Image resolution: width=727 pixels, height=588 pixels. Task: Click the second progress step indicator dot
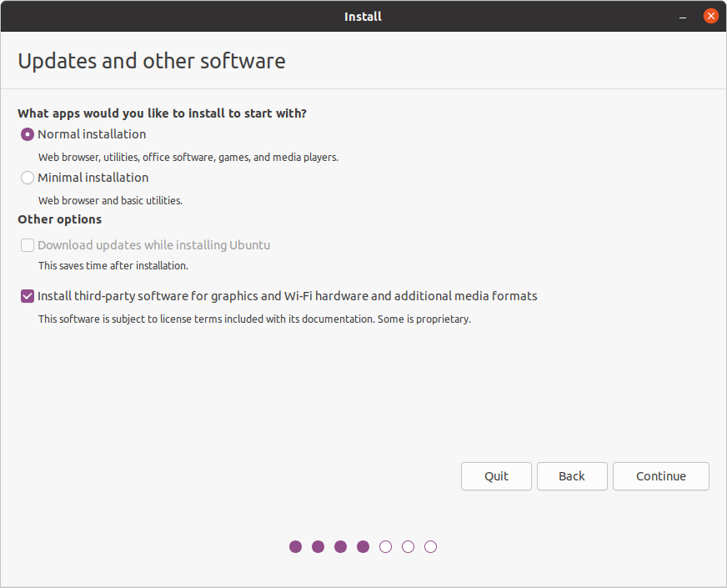pyautogui.click(x=318, y=546)
